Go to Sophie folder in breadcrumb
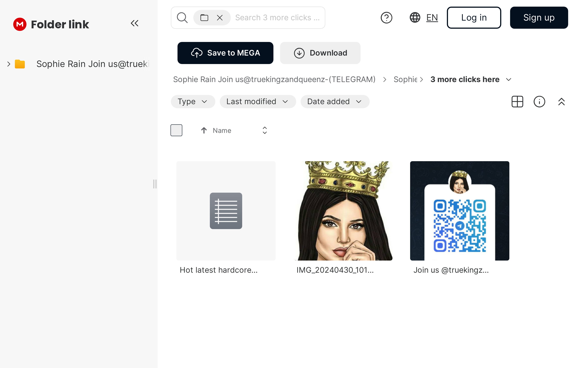 click(405, 80)
